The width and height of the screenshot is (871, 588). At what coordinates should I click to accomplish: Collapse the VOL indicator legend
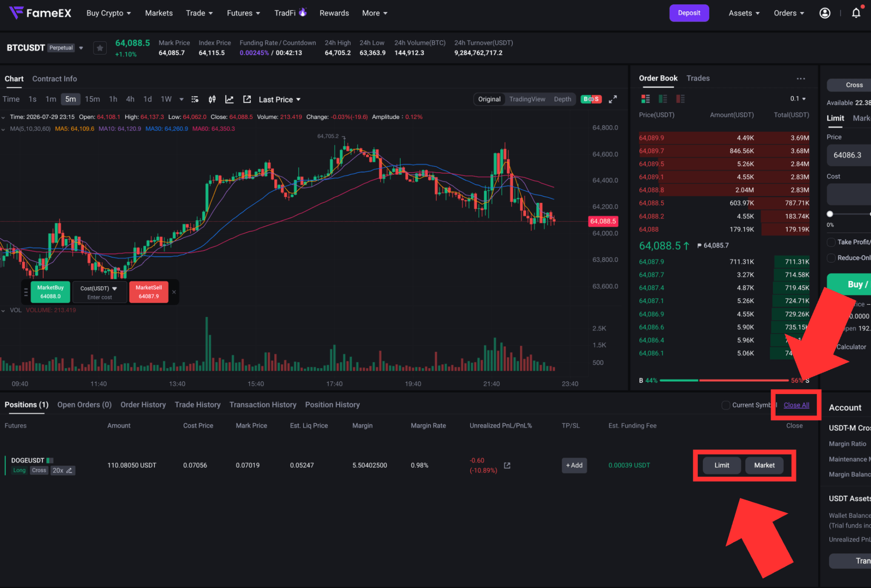[x=3, y=311]
